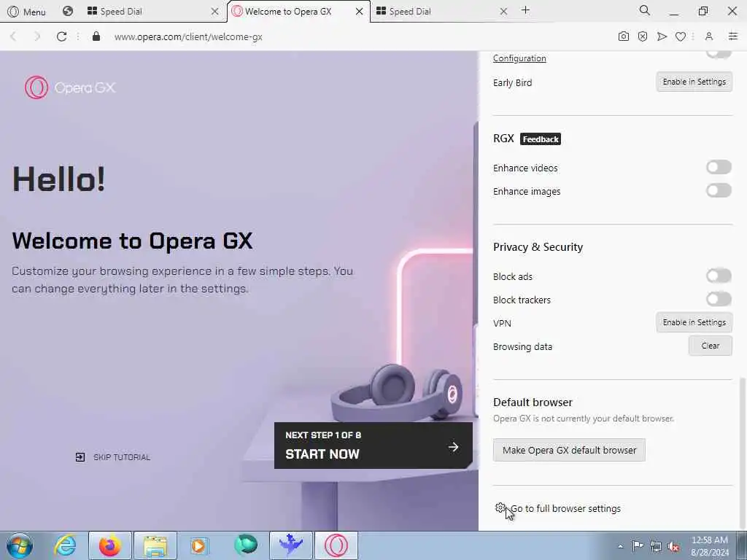
Task: Close the last Speed Dial tab
Action: [x=503, y=12]
